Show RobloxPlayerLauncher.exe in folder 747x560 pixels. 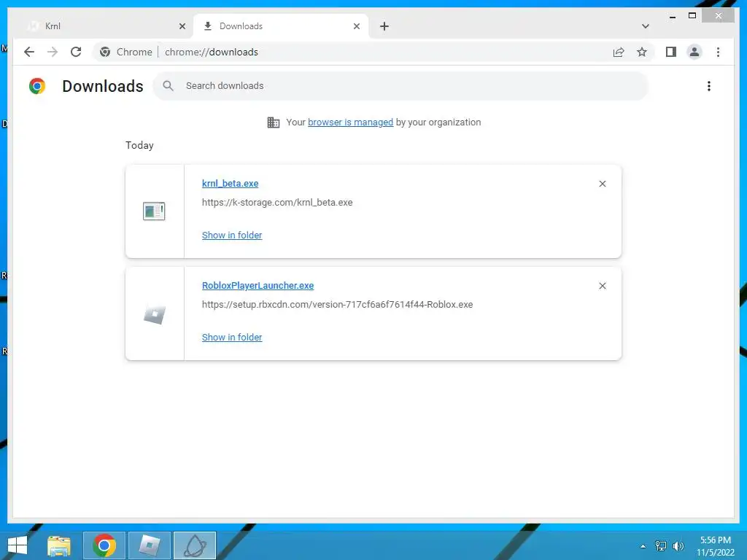[232, 337]
